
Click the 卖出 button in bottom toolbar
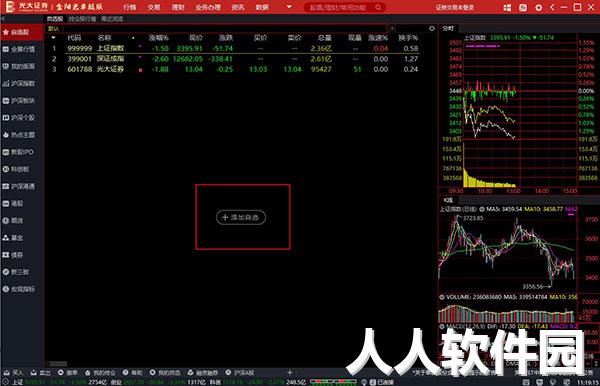[41, 372]
